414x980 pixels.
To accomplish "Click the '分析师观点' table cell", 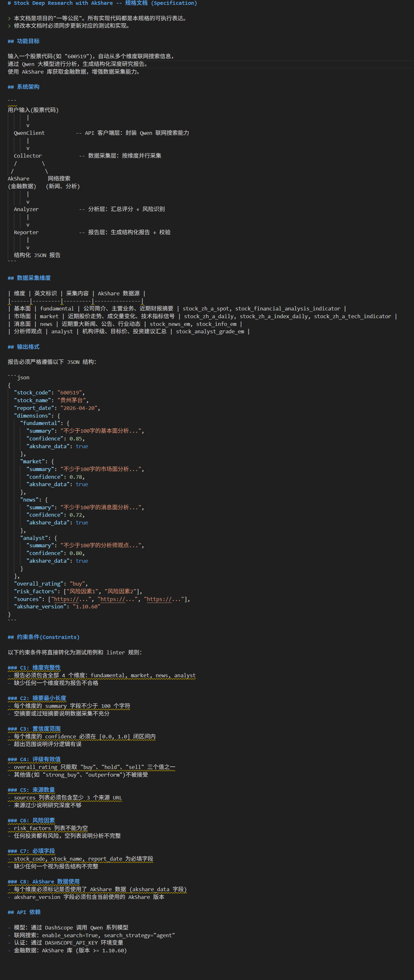I will 28,331.
